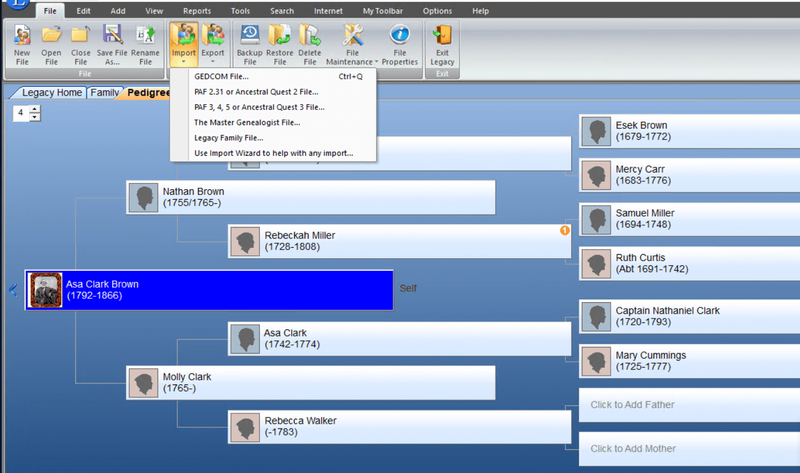
Task: Open File Maintenance tools
Action: click(x=352, y=45)
